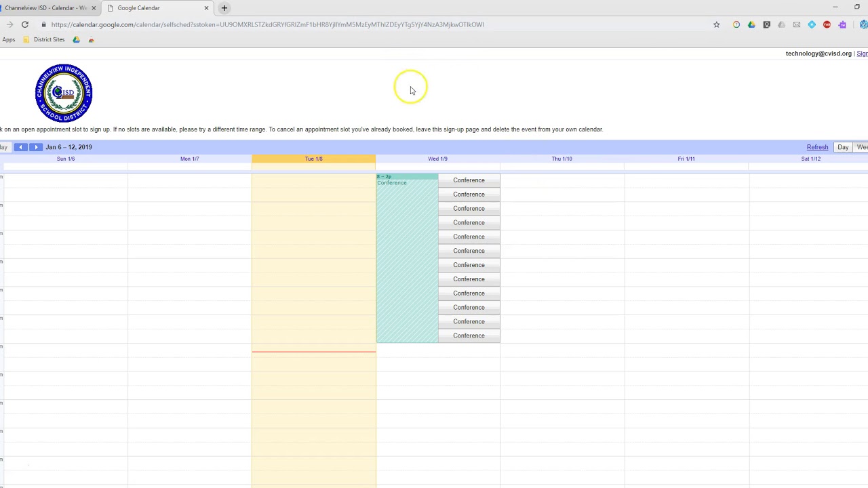Viewport: 868px width, 488px height.
Task: Open the Apps bookmarks shortcut
Action: pos(8,39)
